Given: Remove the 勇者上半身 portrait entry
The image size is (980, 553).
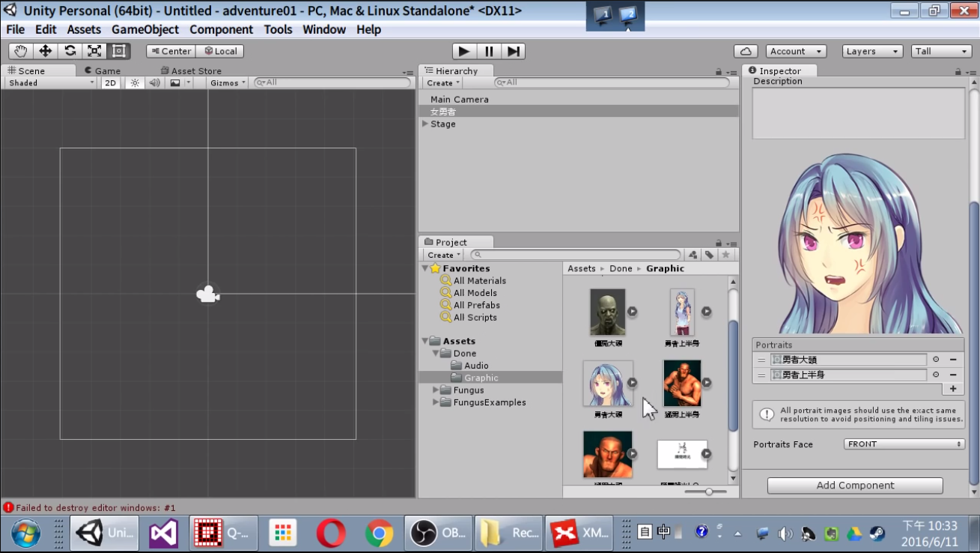Looking at the screenshot, I should pos(954,375).
